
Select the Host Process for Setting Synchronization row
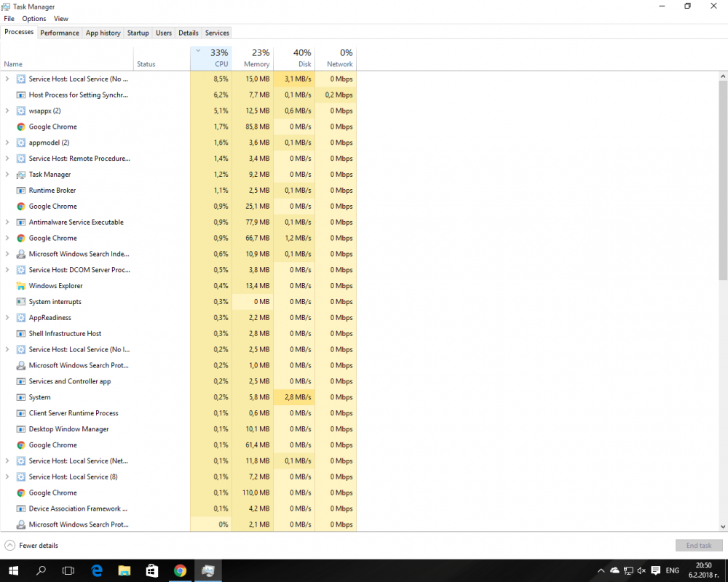(178, 95)
